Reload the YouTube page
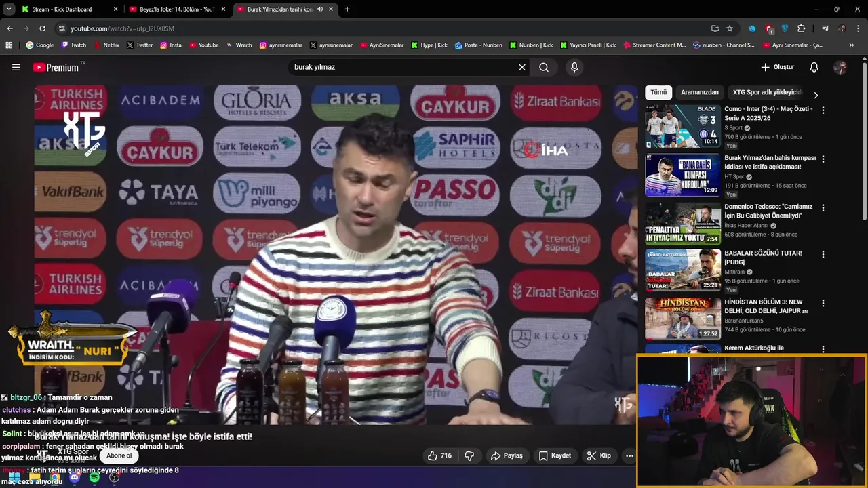 (42, 28)
